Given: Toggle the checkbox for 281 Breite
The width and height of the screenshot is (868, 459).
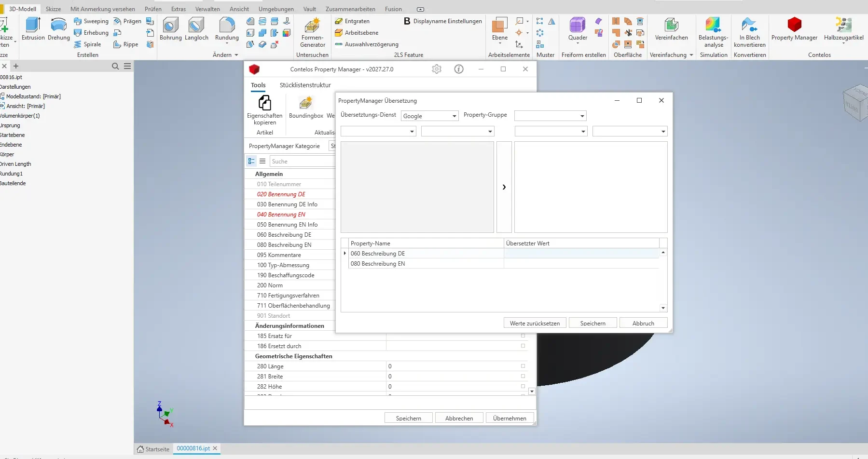Looking at the screenshot, I should coord(523,376).
